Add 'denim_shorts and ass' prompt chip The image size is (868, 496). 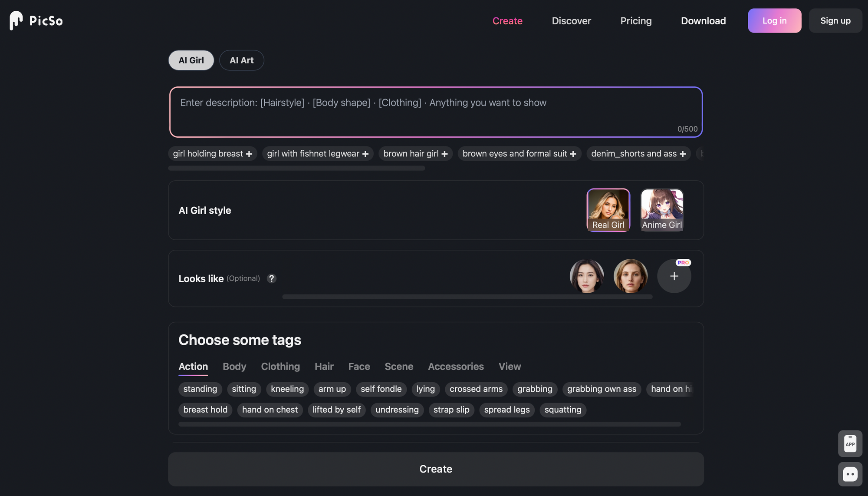[x=638, y=154]
